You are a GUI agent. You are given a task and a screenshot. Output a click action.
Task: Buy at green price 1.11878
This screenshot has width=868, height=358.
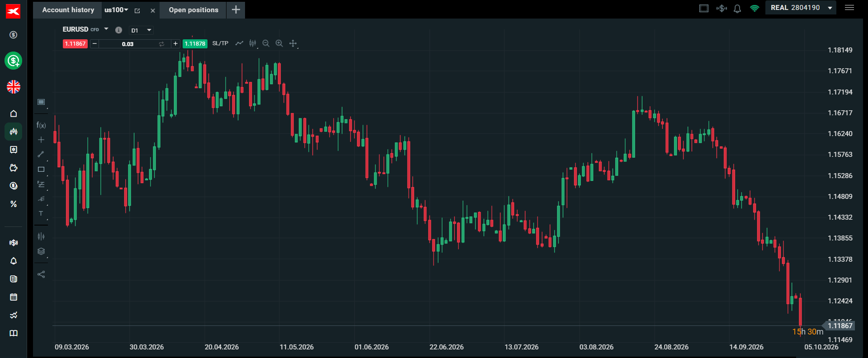click(195, 44)
